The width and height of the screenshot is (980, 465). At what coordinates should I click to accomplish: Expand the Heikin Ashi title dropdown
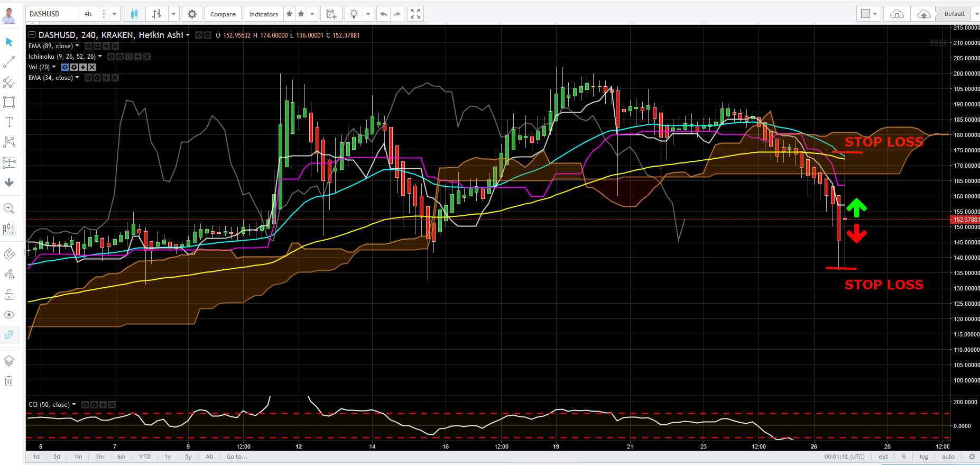(188, 35)
